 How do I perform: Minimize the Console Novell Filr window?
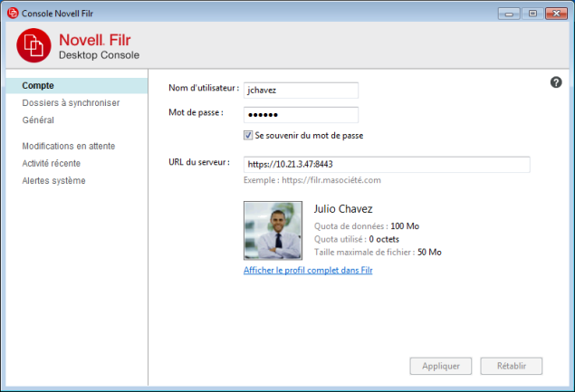click(511, 13)
